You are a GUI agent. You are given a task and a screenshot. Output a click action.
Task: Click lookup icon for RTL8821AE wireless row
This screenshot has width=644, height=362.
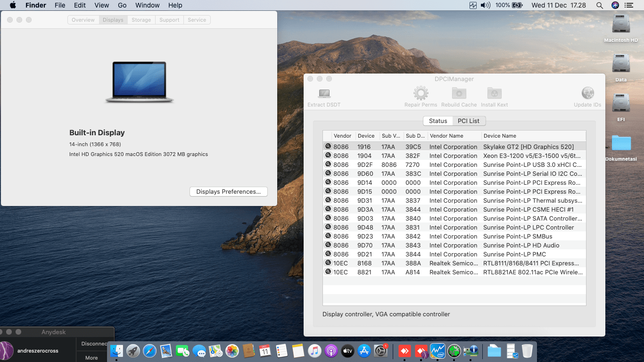[328, 272]
